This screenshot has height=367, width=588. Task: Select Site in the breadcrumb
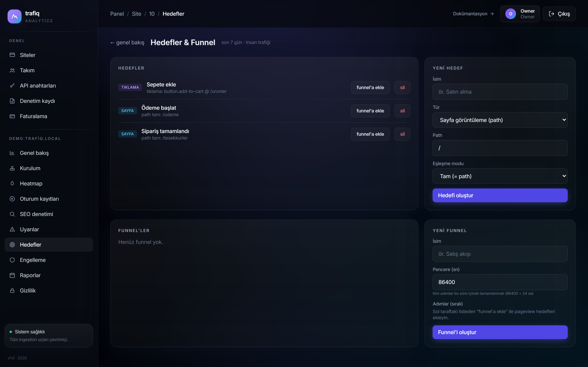coord(136,14)
